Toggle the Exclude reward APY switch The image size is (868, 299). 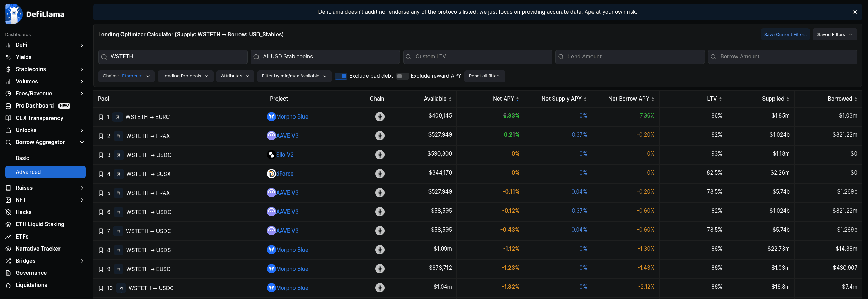click(x=403, y=76)
